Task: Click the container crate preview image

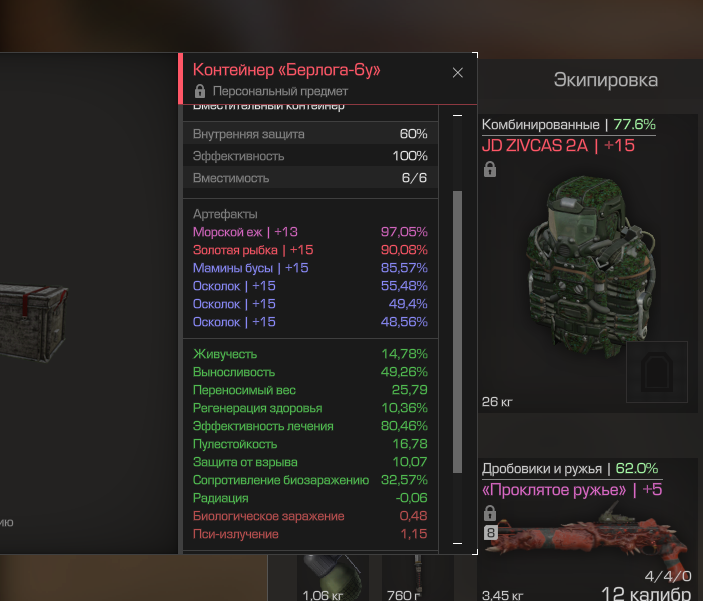Action: (31, 322)
